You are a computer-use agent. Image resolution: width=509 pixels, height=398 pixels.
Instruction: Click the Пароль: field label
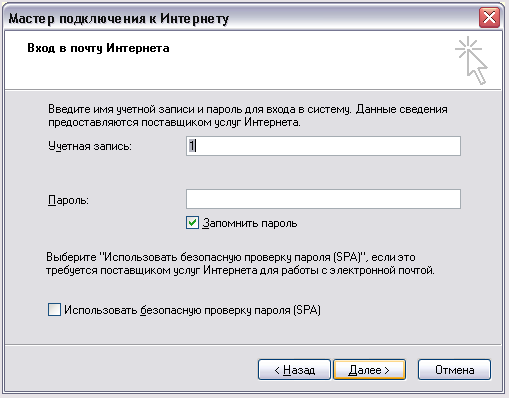(68, 200)
